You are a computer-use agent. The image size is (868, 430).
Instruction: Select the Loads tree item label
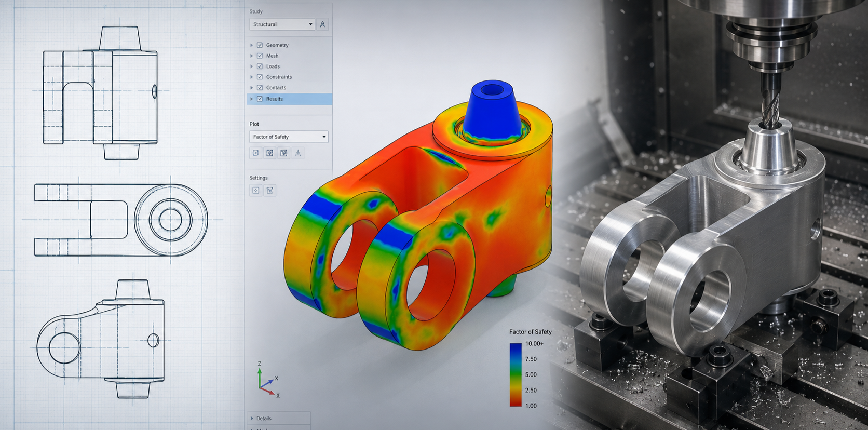273,66
